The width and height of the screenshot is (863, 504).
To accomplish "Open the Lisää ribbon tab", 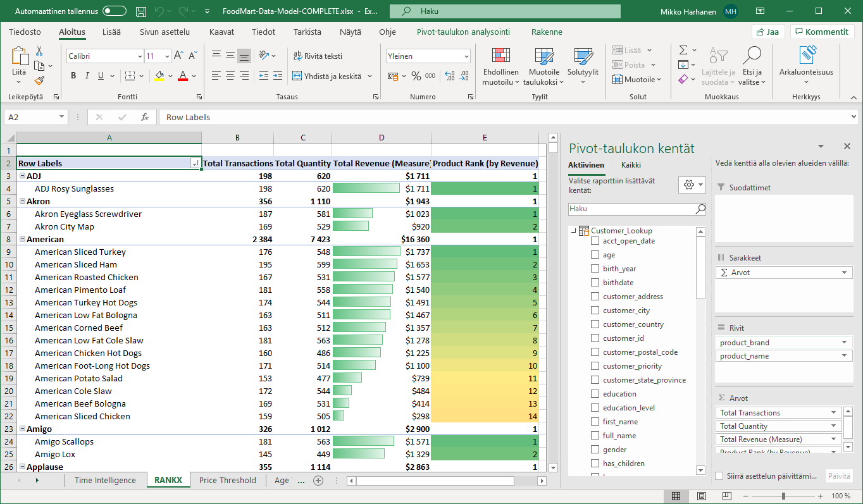I will point(112,32).
